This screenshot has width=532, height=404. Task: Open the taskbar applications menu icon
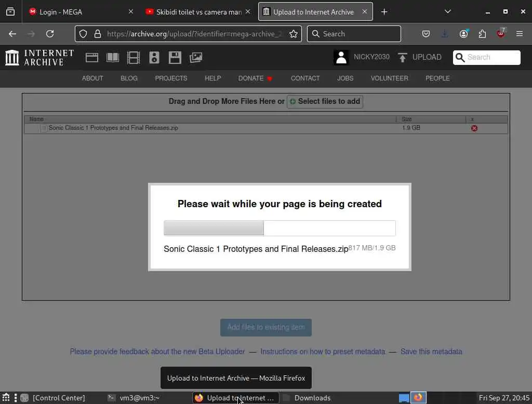(6, 398)
